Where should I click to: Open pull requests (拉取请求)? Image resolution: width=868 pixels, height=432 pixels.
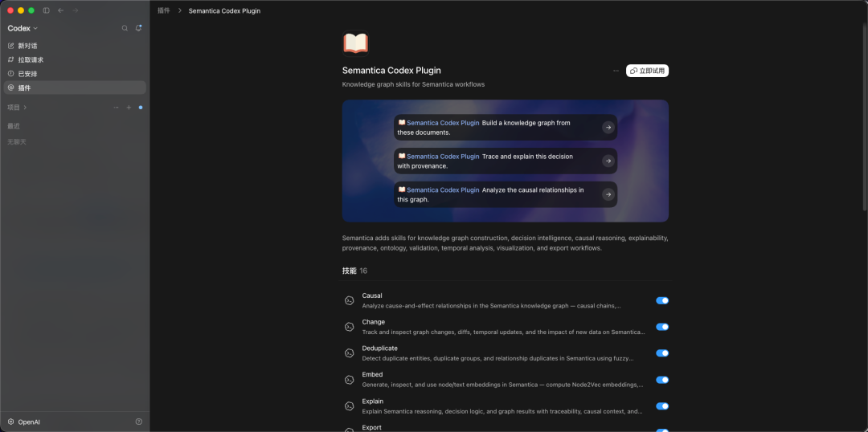tap(75, 59)
